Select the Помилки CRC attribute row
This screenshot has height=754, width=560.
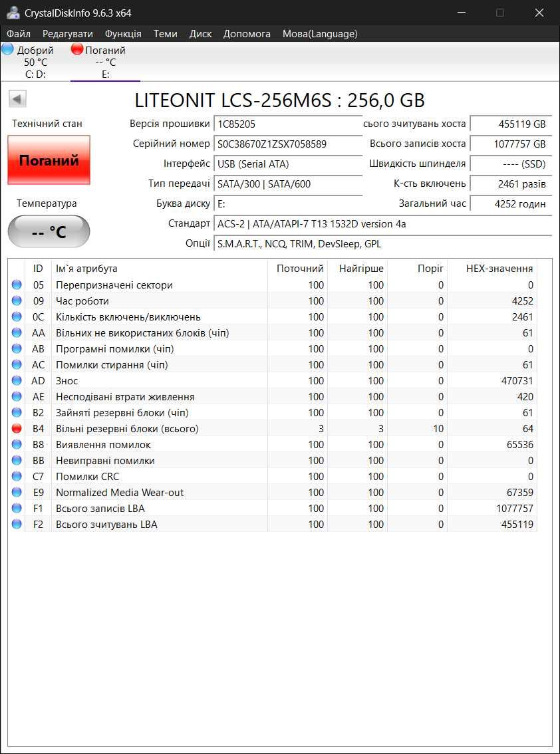point(273,477)
